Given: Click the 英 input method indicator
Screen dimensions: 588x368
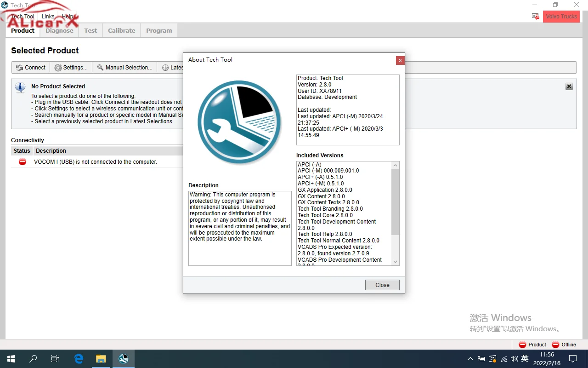Looking at the screenshot, I should point(525,359).
